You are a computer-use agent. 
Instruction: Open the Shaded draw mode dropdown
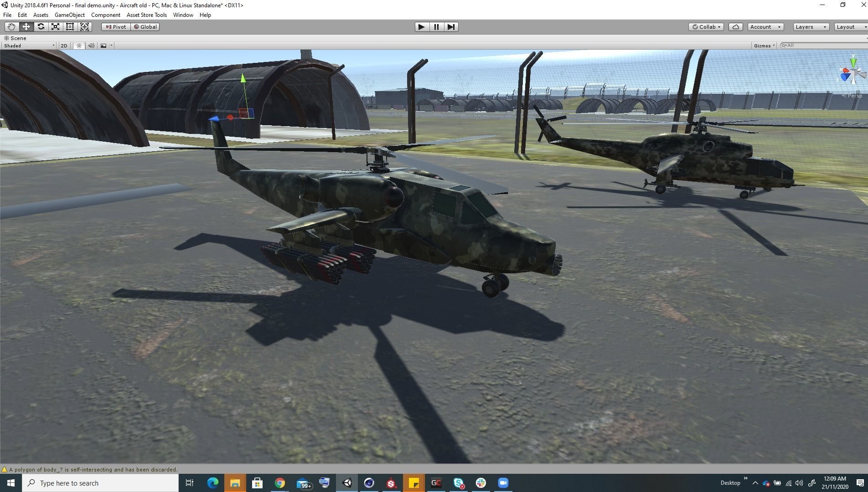29,46
